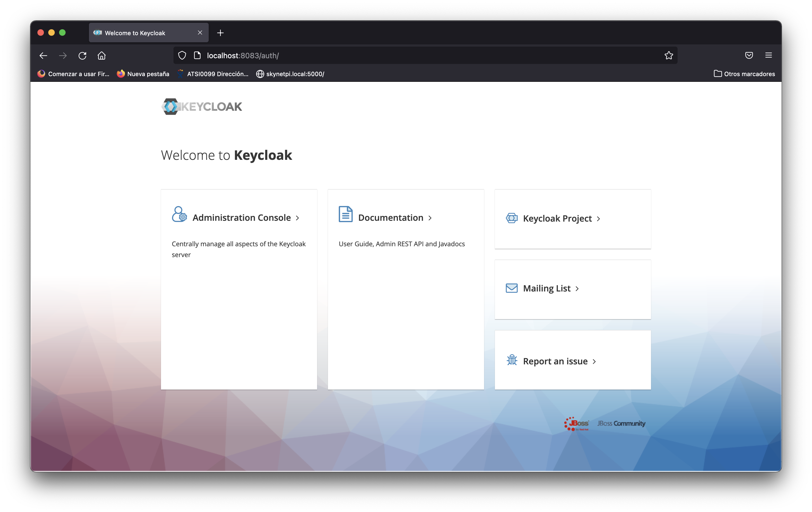Click the Keycloak Project hexagon icon

click(511, 218)
